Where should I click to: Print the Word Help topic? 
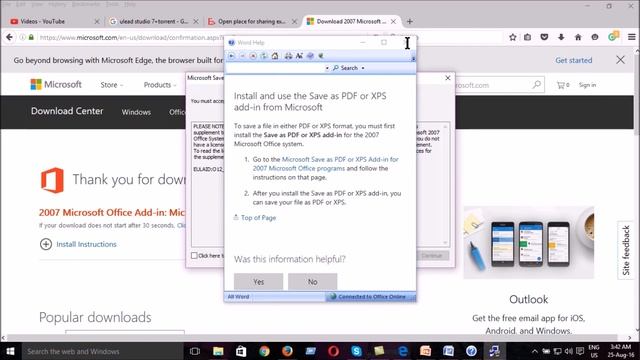point(288,56)
